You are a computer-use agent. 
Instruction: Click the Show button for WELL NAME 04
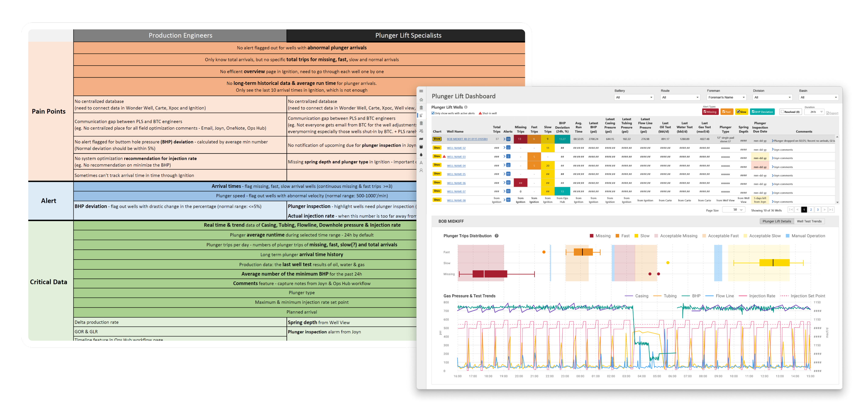coord(437,165)
